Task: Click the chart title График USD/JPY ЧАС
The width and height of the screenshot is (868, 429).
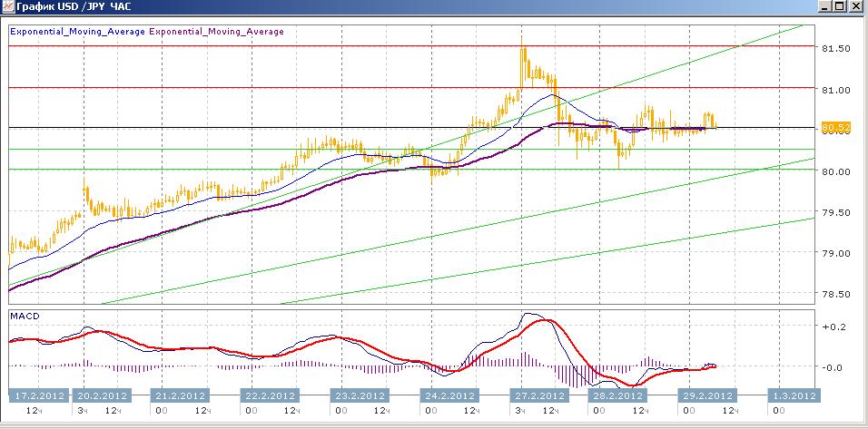Action: (74, 6)
